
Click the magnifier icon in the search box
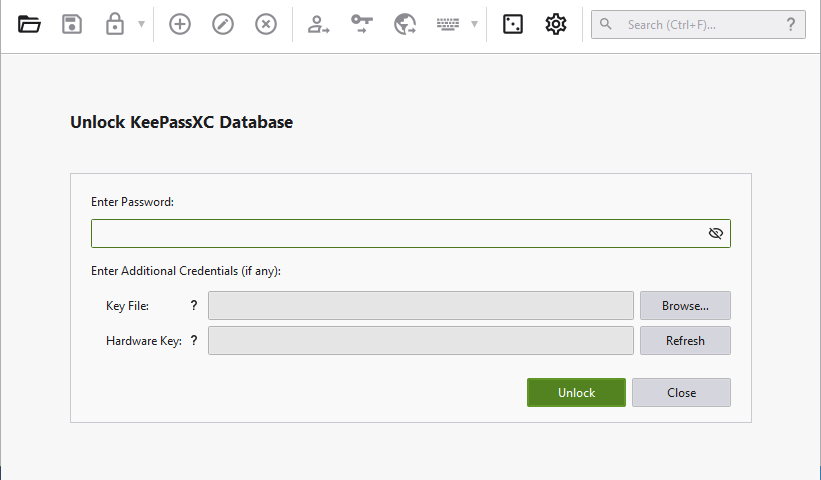tap(606, 24)
